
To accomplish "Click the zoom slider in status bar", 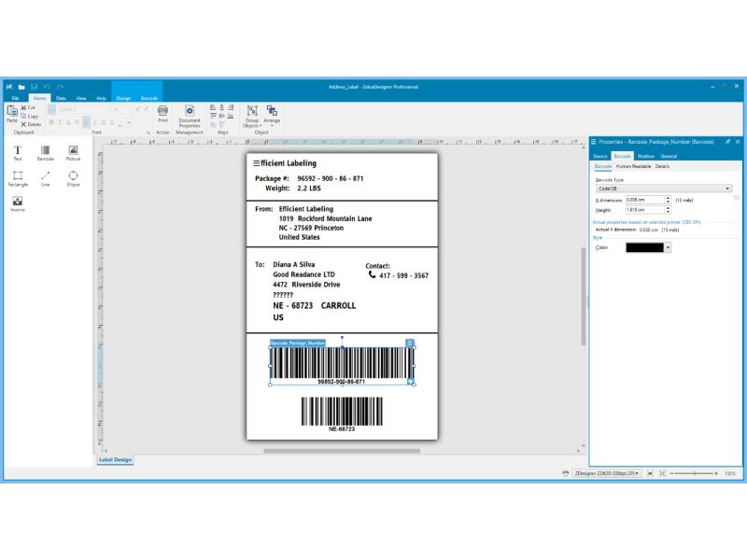I will (695, 473).
